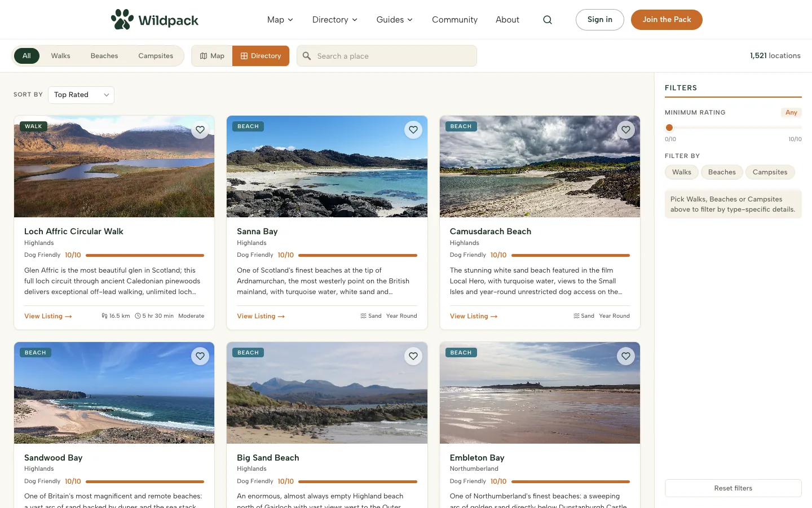Filter listing to Walks pill in top bar

coord(61,56)
